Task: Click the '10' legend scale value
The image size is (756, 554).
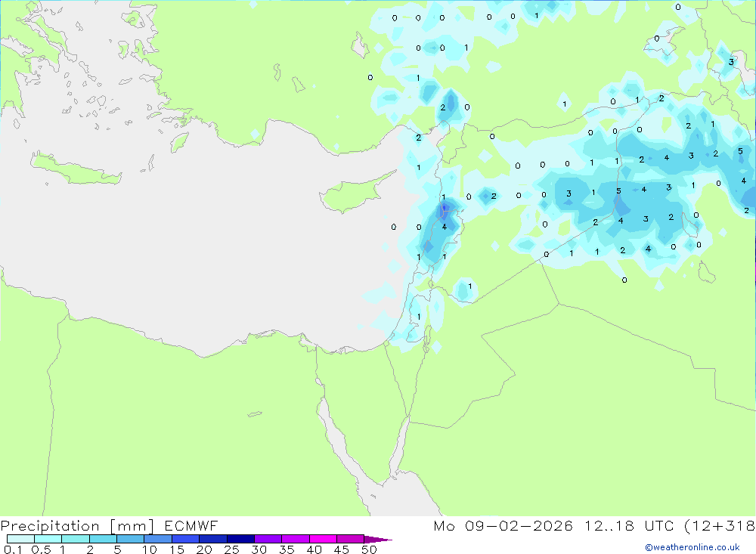Action: (x=149, y=549)
